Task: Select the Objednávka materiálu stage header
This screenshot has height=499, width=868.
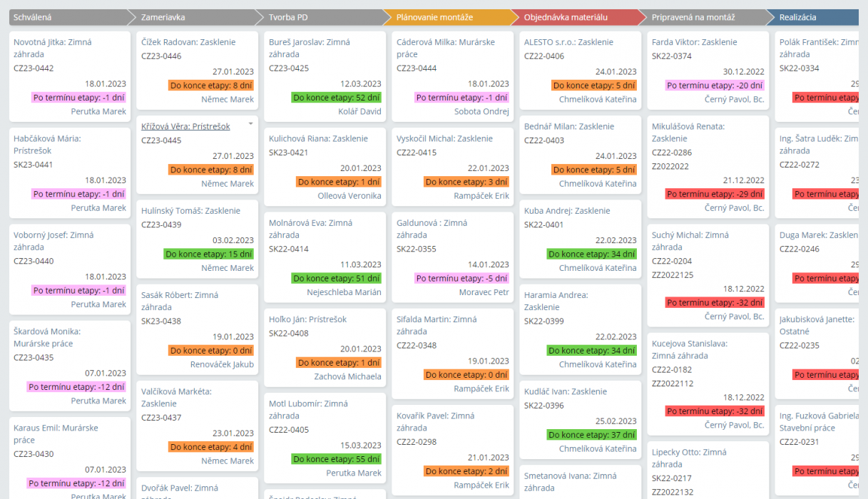Action: (x=580, y=17)
